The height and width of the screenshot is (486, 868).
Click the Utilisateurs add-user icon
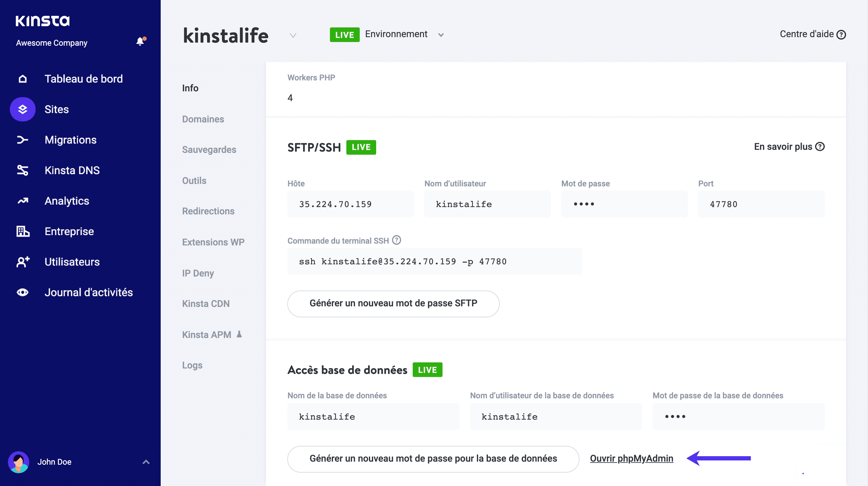click(x=23, y=262)
